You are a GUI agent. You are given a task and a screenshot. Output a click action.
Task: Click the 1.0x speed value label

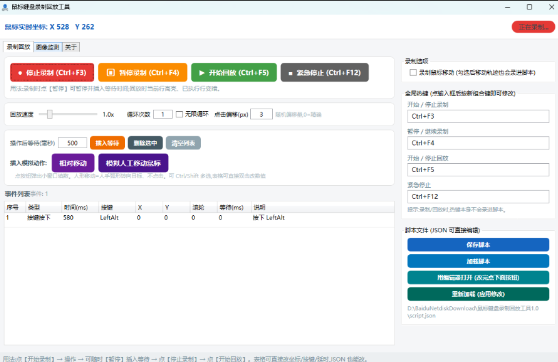pyautogui.click(x=108, y=115)
